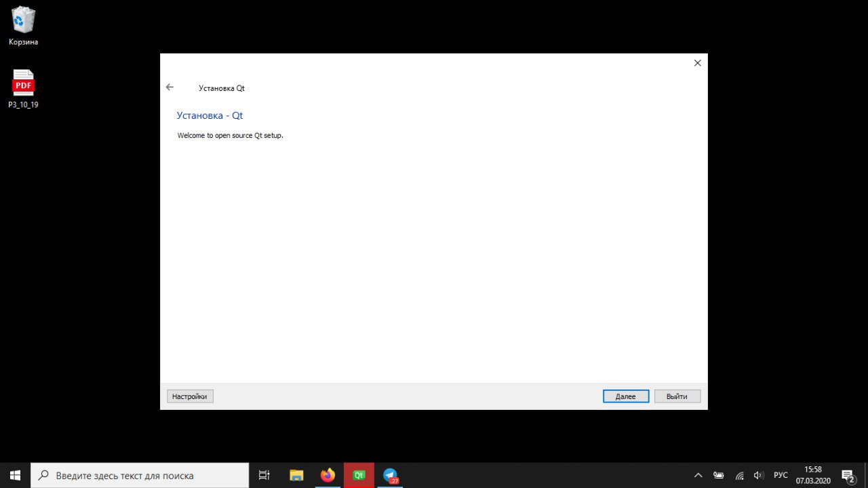Image resolution: width=868 pixels, height=488 pixels.
Task: Open Telegram from the taskbar
Action: coord(390,475)
